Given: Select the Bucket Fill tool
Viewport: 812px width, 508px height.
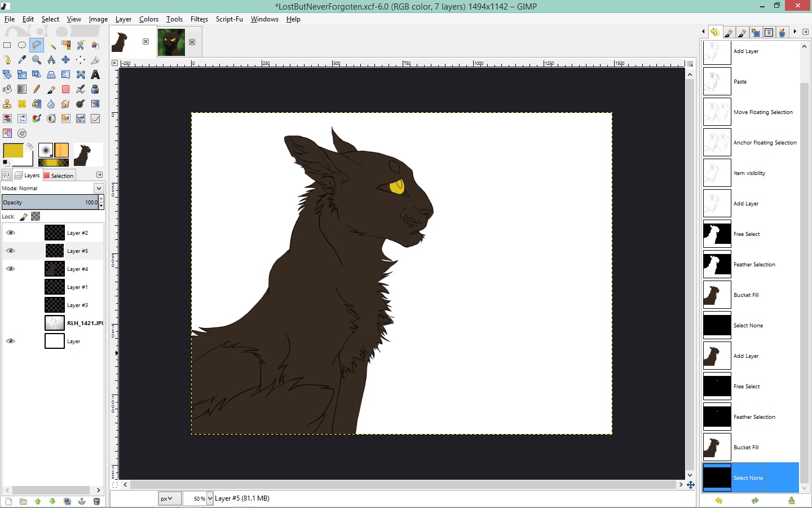Looking at the screenshot, I should [7, 89].
